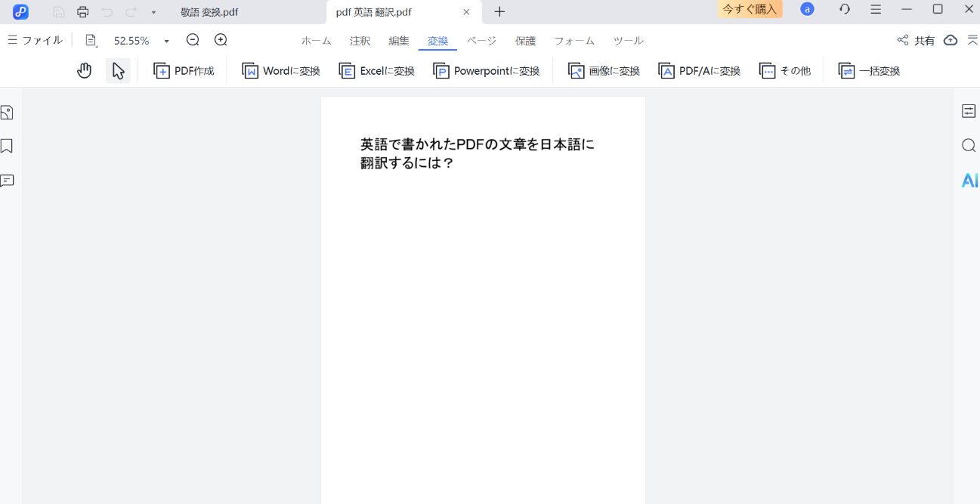Open the batch conversion tool
Screen dimensions: 980x504
pos(868,70)
